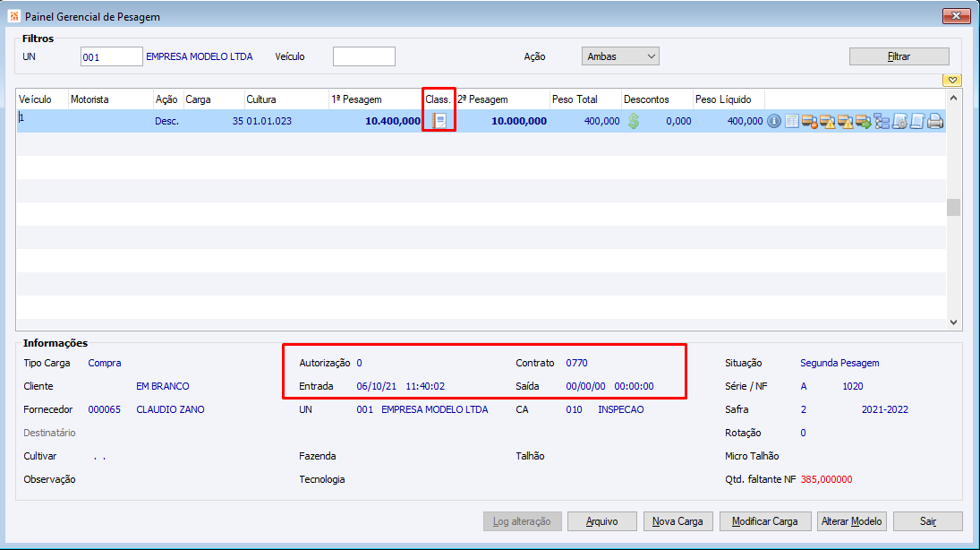
Task: Click the Peso Líquido column header
Action: click(729, 99)
